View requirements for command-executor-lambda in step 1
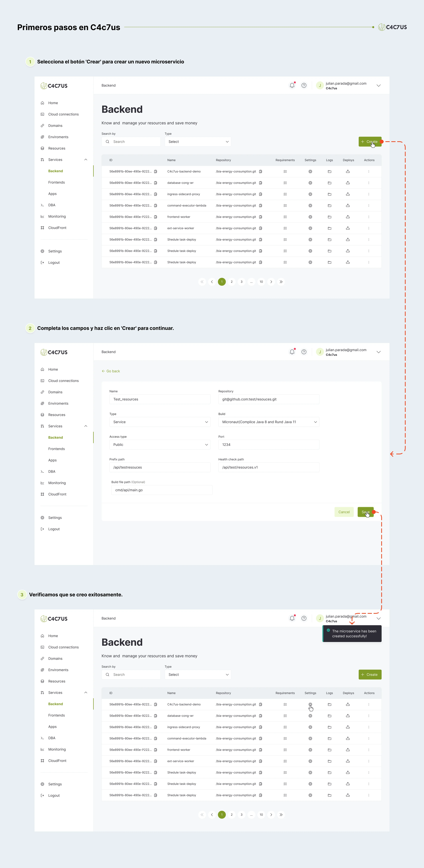The height and width of the screenshot is (868, 424). click(x=285, y=206)
